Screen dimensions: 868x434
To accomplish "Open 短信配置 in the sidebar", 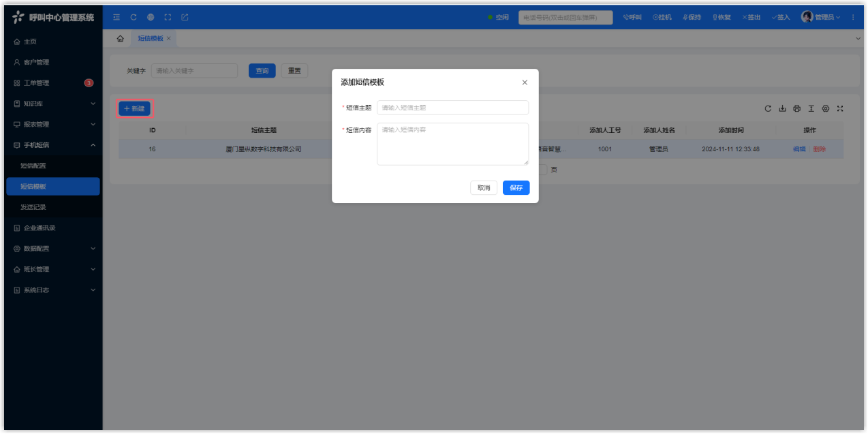I will pyautogui.click(x=33, y=166).
